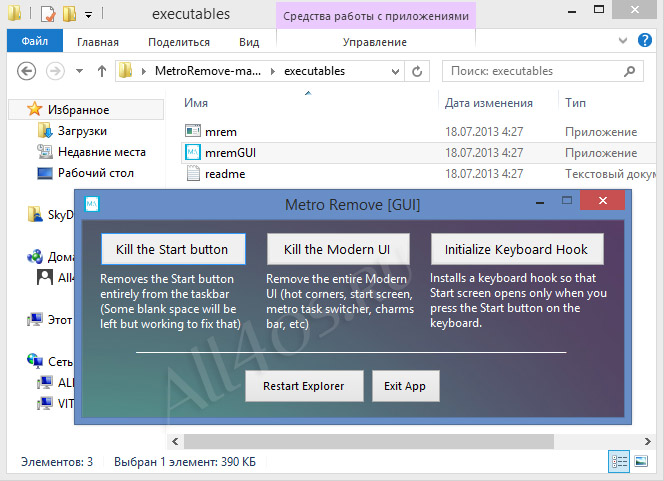Click Kill the Modern UI button
This screenshot has width=664, height=481.
coord(338,249)
